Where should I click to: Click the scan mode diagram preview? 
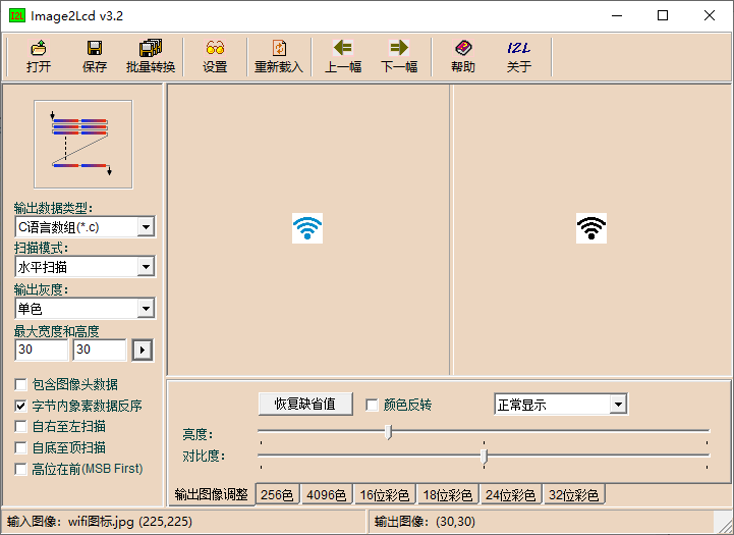(83, 145)
